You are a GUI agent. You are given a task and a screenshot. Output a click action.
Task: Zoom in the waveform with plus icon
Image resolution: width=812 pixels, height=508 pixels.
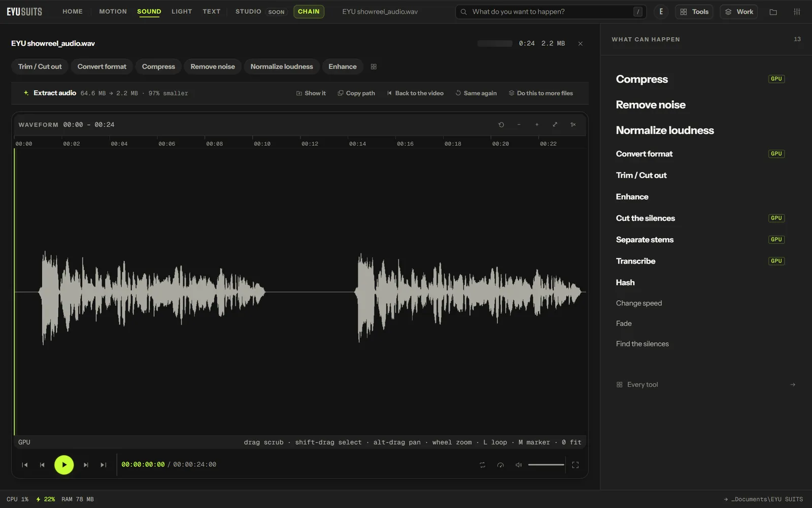pos(537,124)
